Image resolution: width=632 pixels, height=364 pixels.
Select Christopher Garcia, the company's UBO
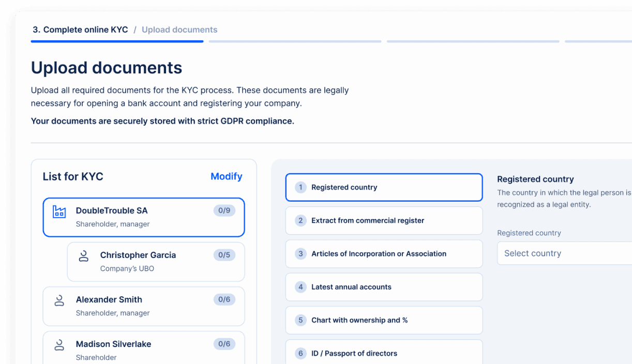coord(156,262)
